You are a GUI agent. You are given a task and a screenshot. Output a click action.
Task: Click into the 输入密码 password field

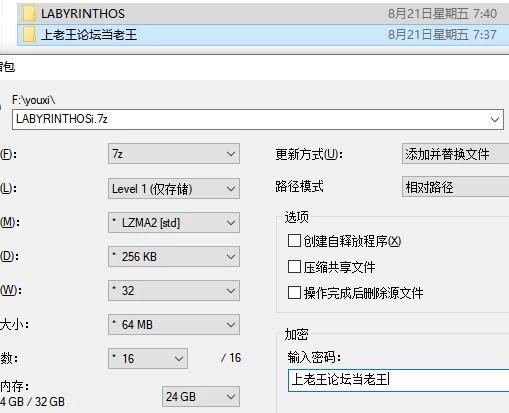(x=398, y=380)
